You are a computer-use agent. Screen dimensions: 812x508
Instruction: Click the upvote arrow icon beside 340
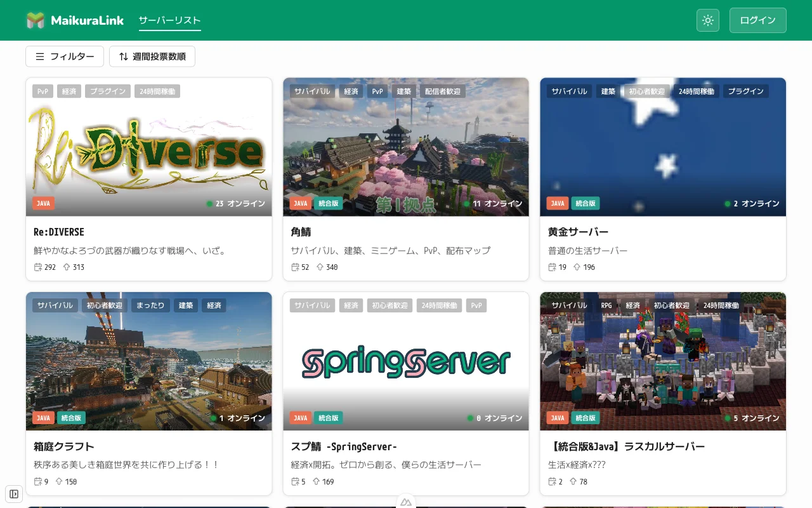pos(320,267)
